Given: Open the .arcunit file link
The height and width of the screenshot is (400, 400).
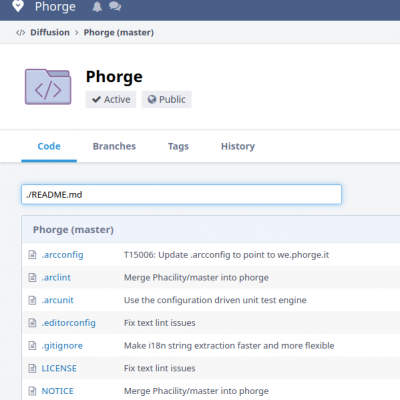Looking at the screenshot, I should click(x=57, y=300).
